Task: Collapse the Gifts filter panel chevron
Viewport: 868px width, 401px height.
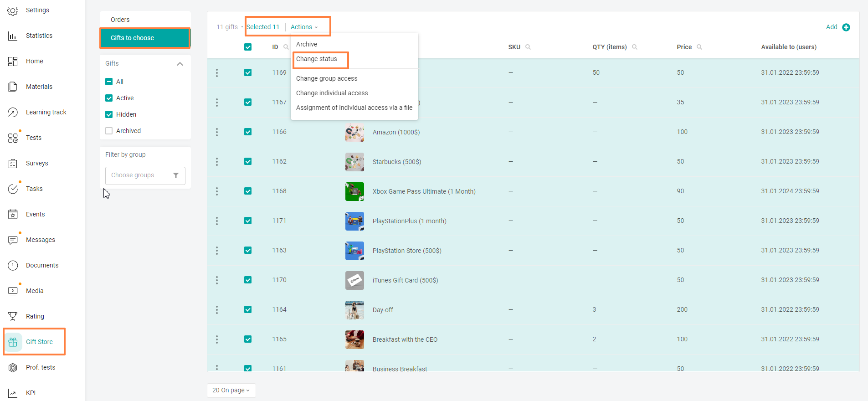Action: click(x=180, y=64)
